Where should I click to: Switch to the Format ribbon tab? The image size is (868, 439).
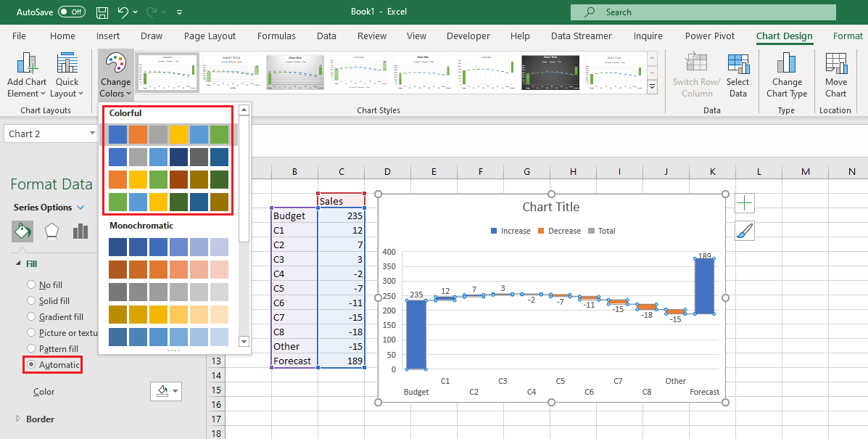848,35
